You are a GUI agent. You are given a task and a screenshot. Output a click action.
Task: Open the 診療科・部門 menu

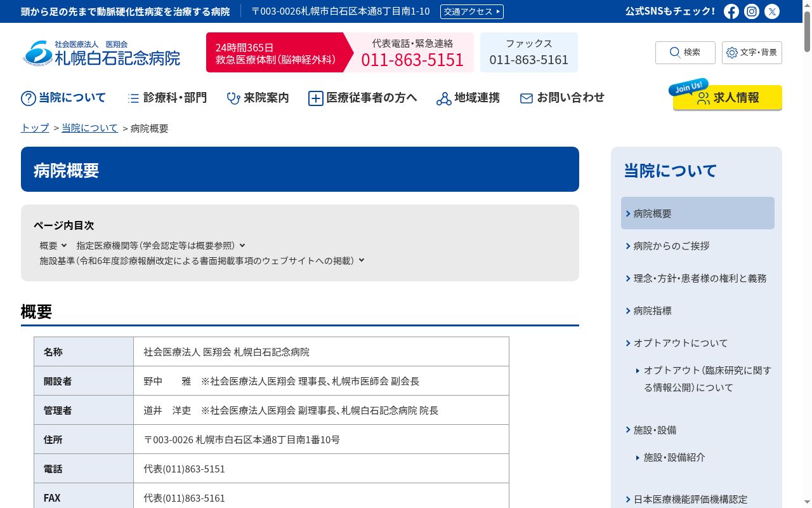tap(167, 98)
